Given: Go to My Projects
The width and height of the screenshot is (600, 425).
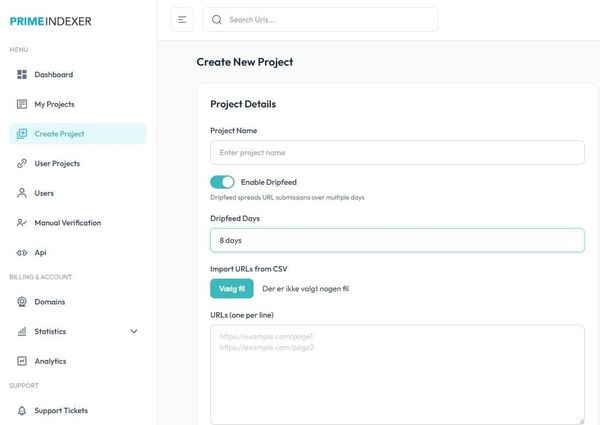Looking at the screenshot, I should (78, 104).
